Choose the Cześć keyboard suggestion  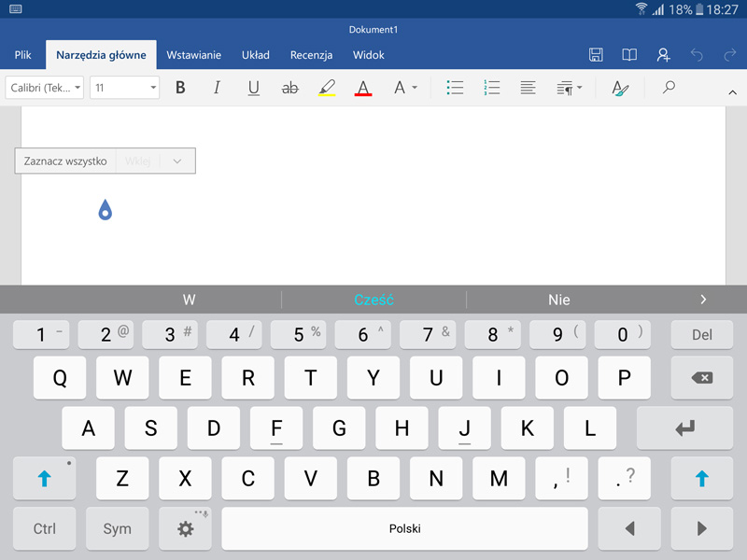tap(373, 300)
